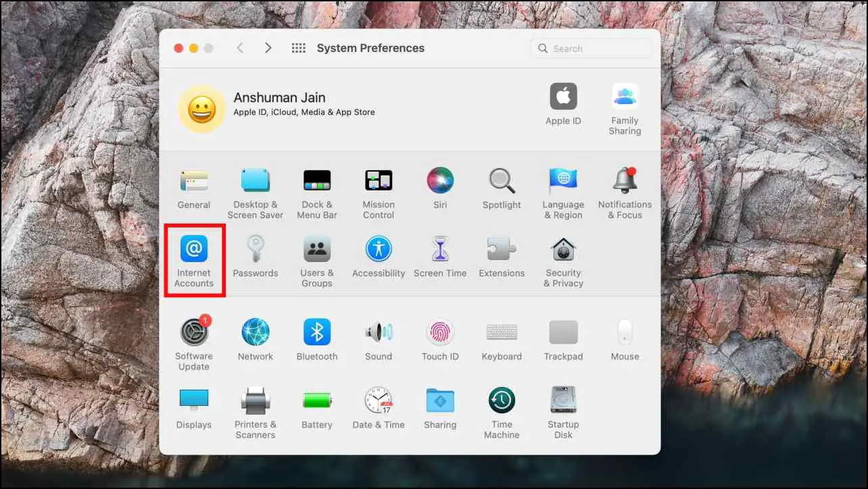This screenshot has width=868, height=489.
Task: Show all preferences grid button
Action: coord(299,48)
